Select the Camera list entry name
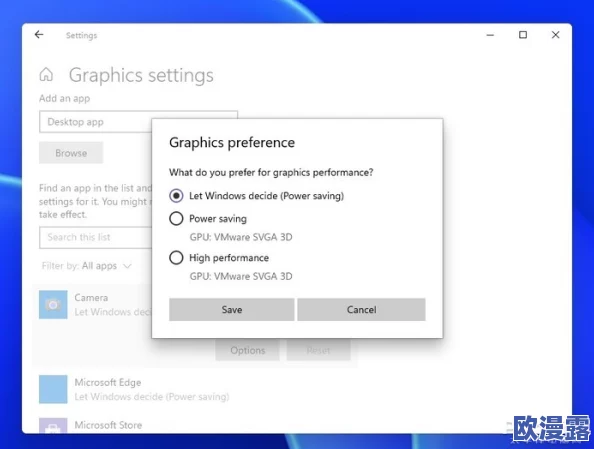The image size is (594, 449). 91,298
